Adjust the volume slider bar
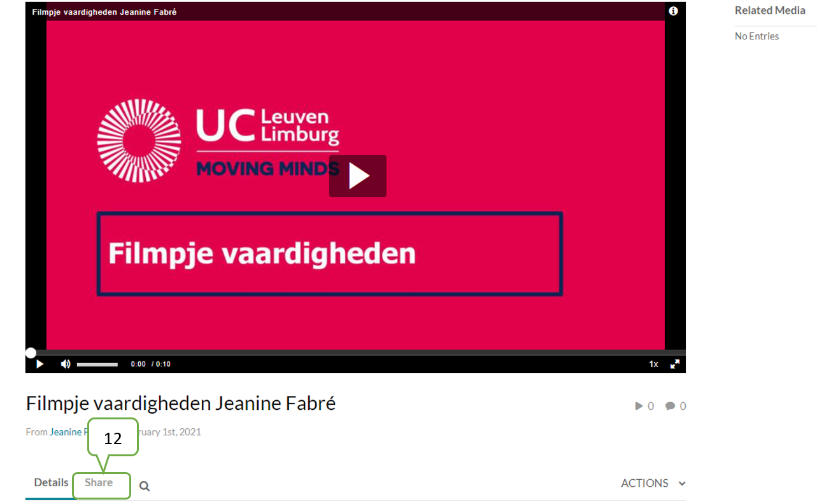The width and height of the screenshot is (817, 504). [97, 365]
